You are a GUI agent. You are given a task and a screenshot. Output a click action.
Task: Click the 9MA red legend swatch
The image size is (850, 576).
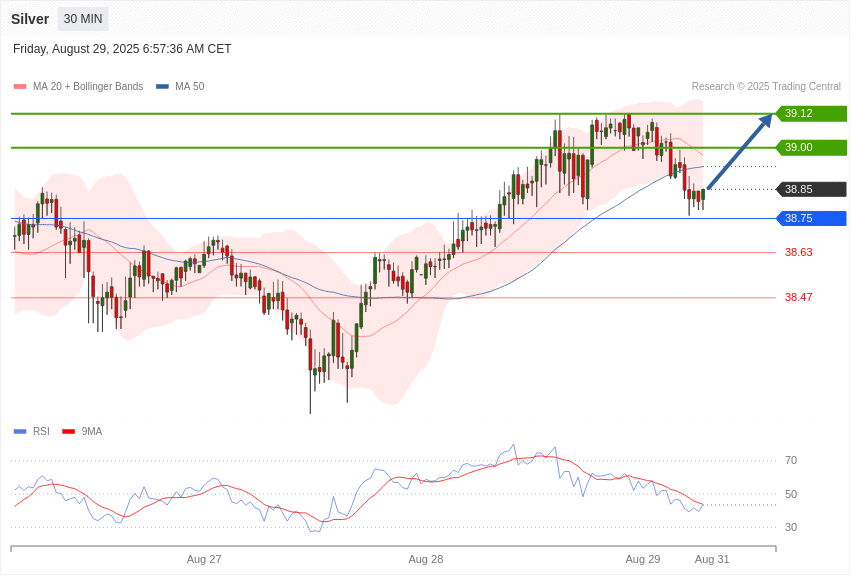click(68, 431)
